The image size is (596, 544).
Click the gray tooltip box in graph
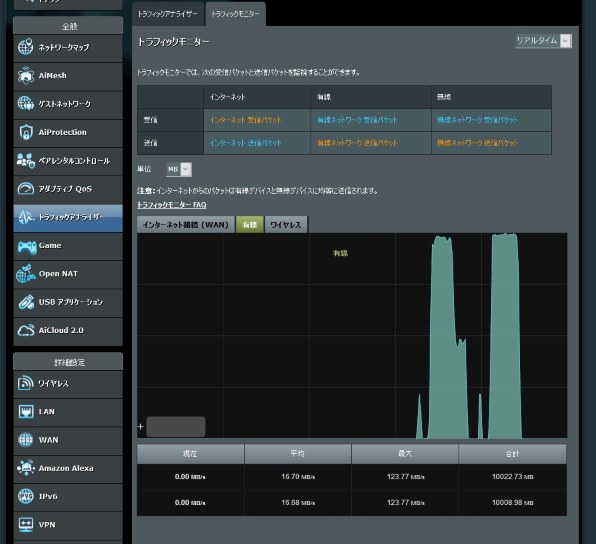176,427
